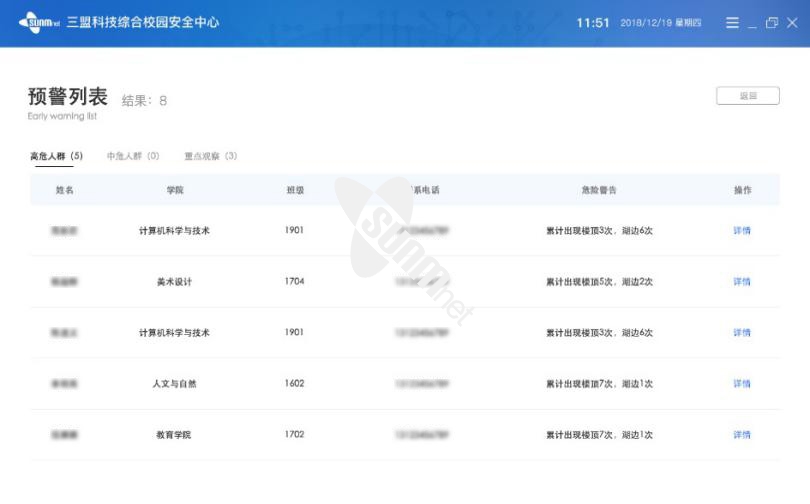Click the 姓名 column header
810x504 pixels.
coord(65,190)
